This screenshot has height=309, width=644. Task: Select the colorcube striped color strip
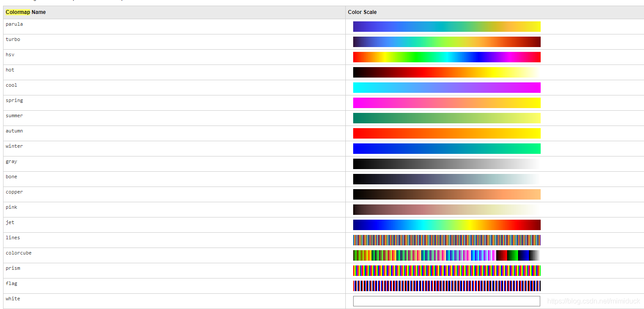(446, 255)
